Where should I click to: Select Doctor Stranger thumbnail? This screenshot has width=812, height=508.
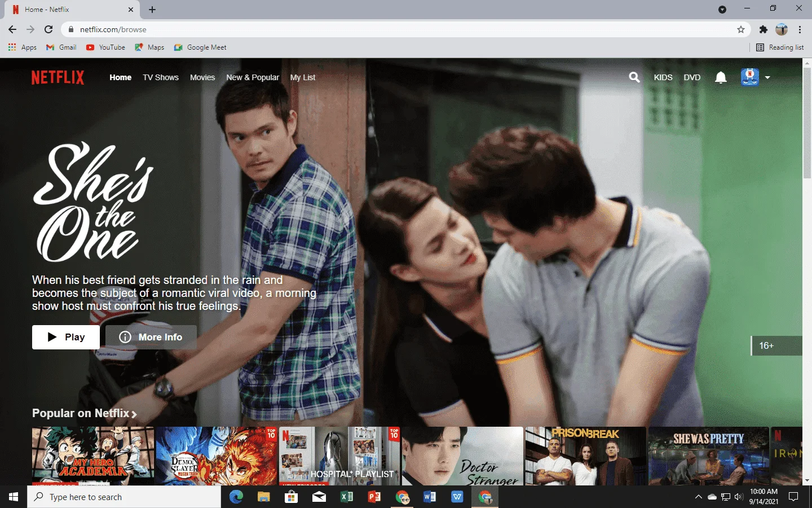(x=463, y=456)
